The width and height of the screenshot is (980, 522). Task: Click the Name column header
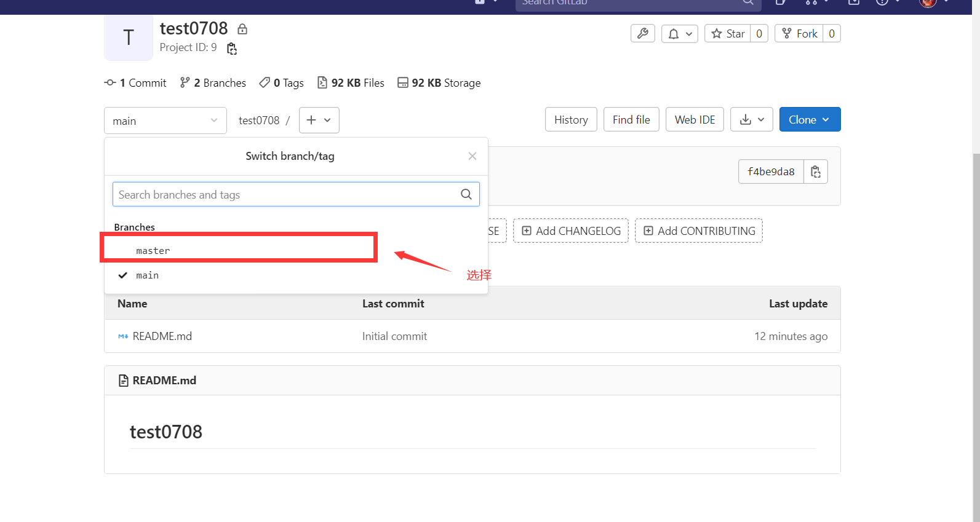point(132,304)
